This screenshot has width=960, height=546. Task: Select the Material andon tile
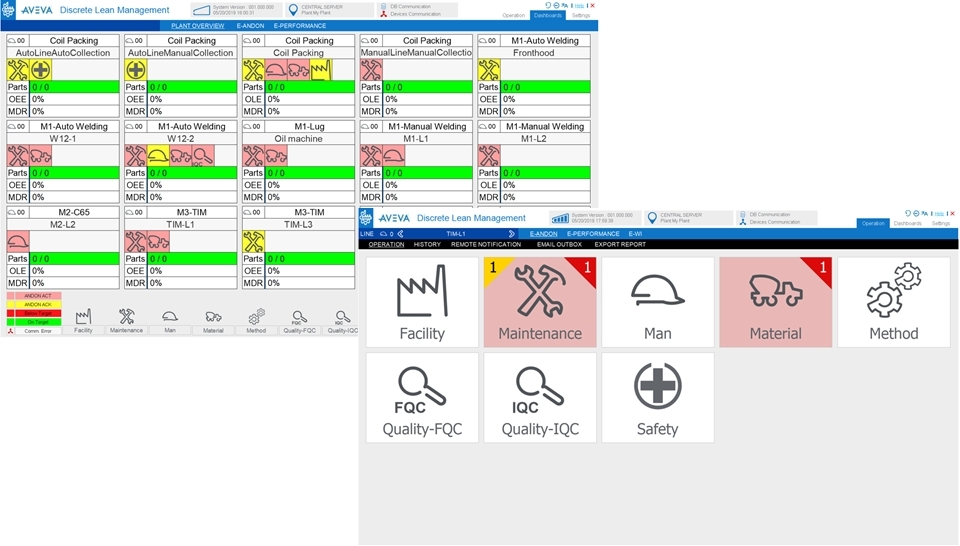775,302
